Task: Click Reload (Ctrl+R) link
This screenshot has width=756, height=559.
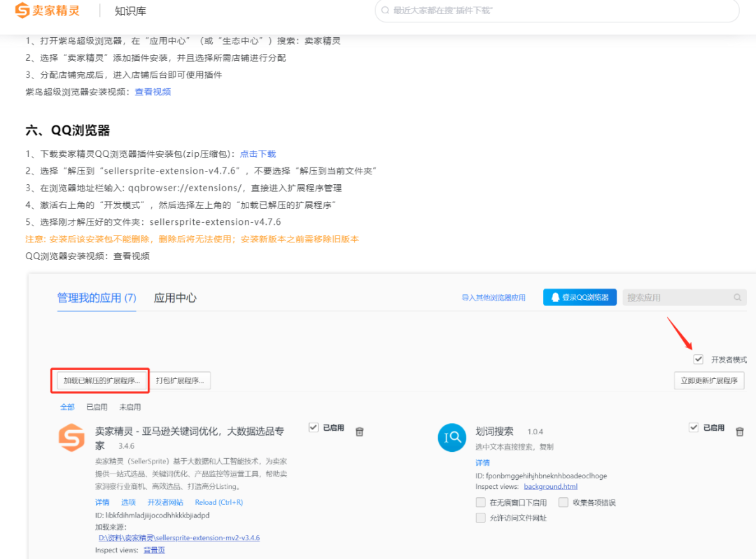Action: point(219,502)
